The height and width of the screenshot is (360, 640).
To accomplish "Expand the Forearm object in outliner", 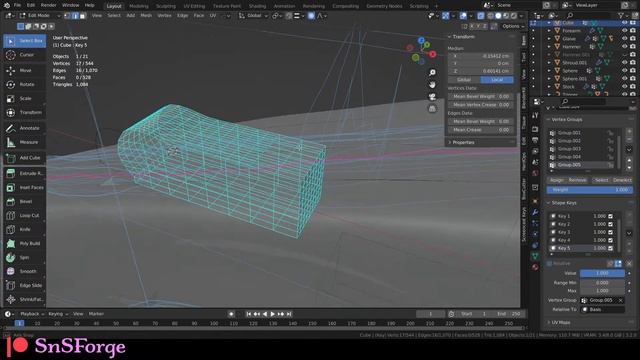I will point(549,31).
